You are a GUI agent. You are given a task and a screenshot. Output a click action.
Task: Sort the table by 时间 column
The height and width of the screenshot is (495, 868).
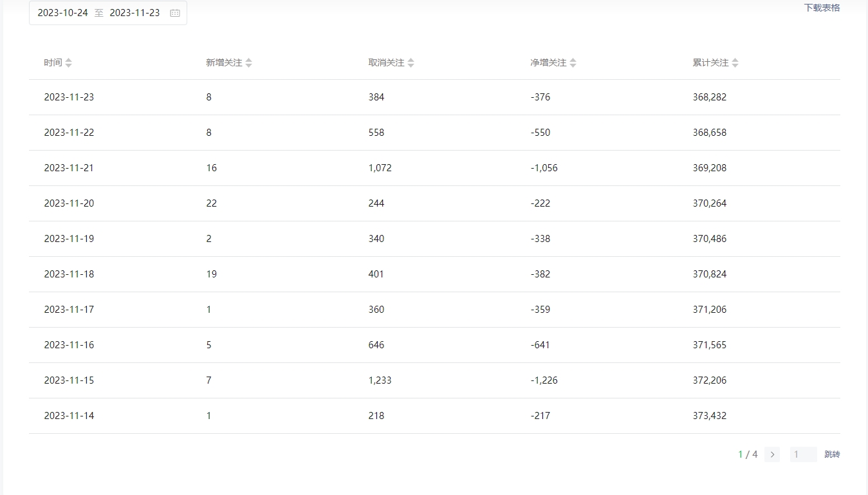[x=68, y=62]
